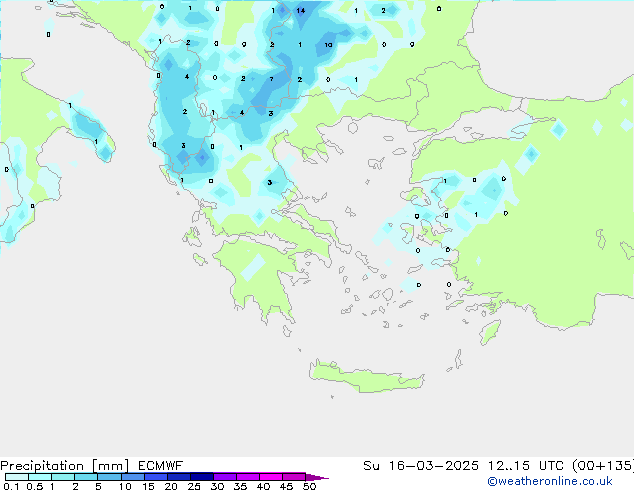Click the 2–5 mm legend color swatch
Image resolution: width=634 pixels, height=490 pixels.
pyautogui.click(x=86, y=477)
